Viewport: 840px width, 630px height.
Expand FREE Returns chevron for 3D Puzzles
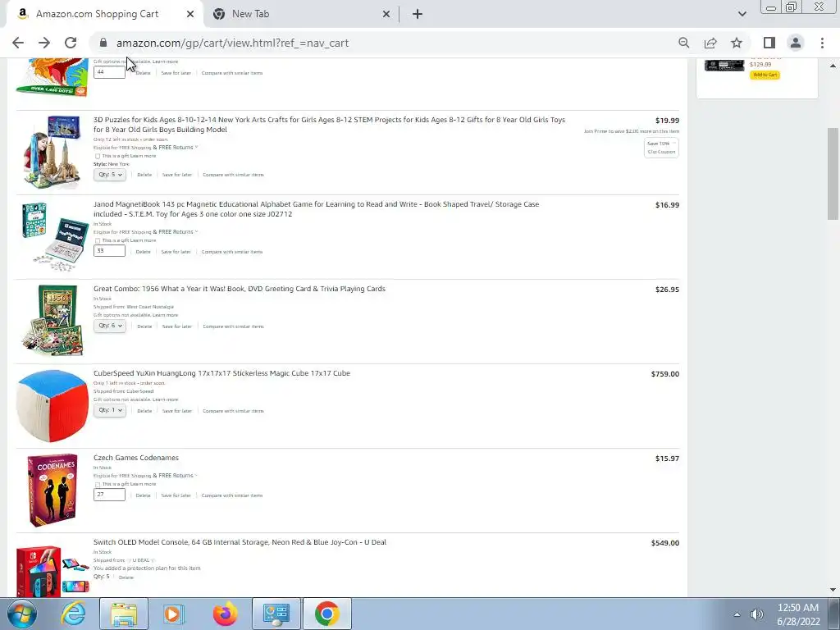click(x=196, y=148)
